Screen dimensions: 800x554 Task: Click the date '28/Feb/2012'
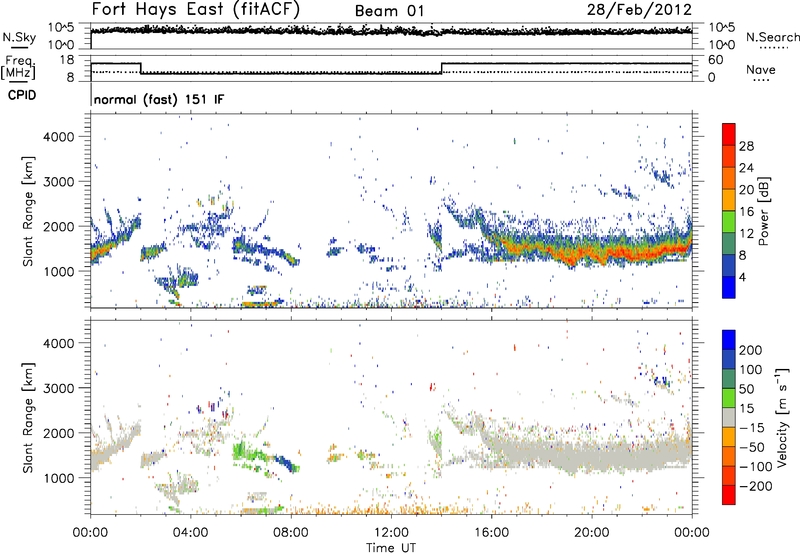(x=639, y=10)
